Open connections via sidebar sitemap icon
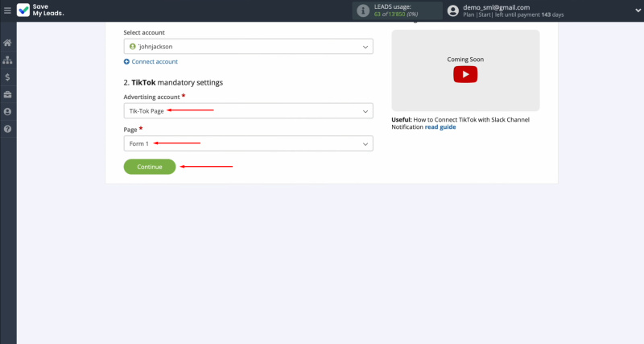The width and height of the screenshot is (644, 344). coord(7,60)
